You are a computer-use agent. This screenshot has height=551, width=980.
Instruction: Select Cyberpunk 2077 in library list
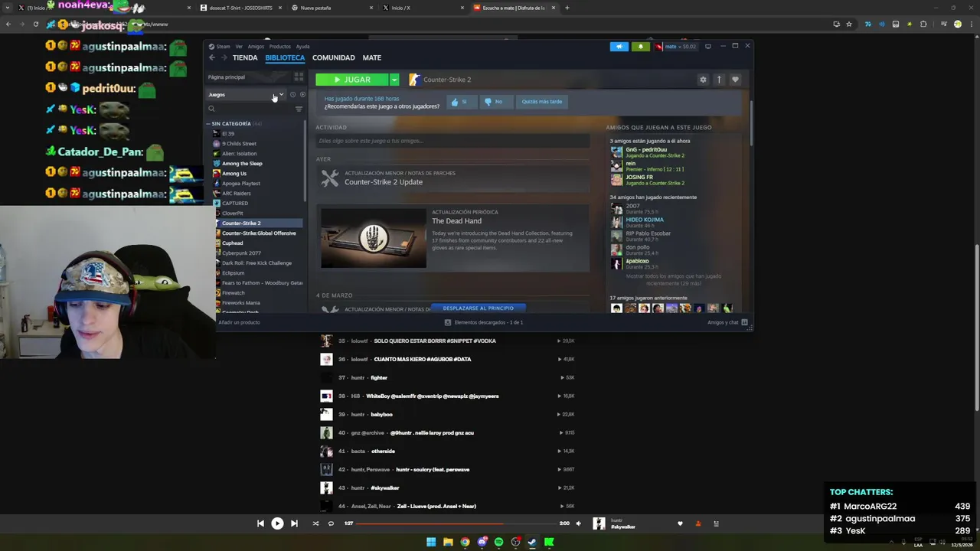241,253
